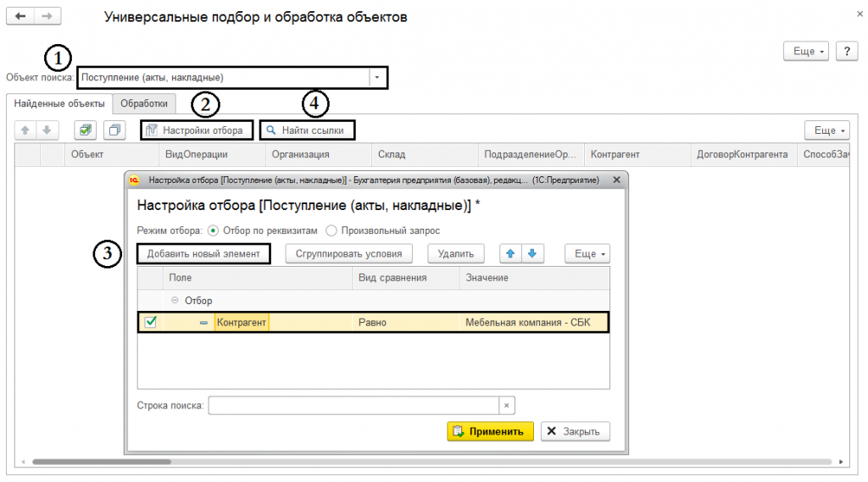The image size is (868, 482).
Task: Click the Контрагент column header in main table
Action: tap(637, 154)
